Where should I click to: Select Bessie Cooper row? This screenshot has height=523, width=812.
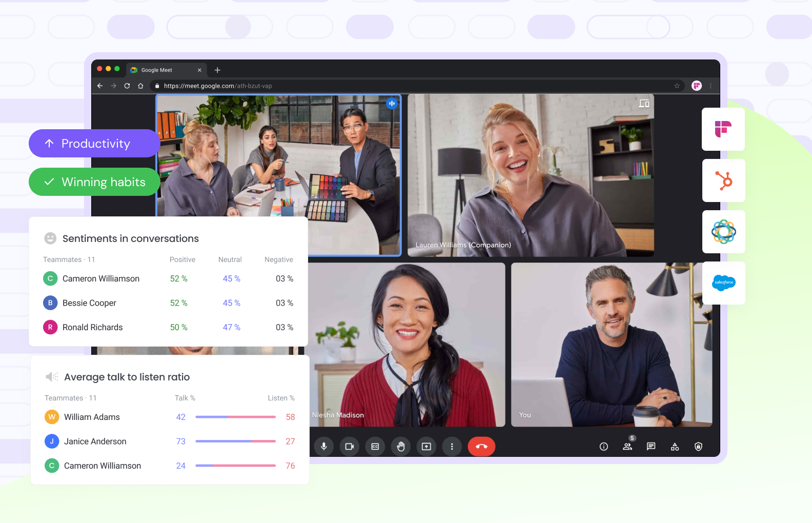(168, 303)
